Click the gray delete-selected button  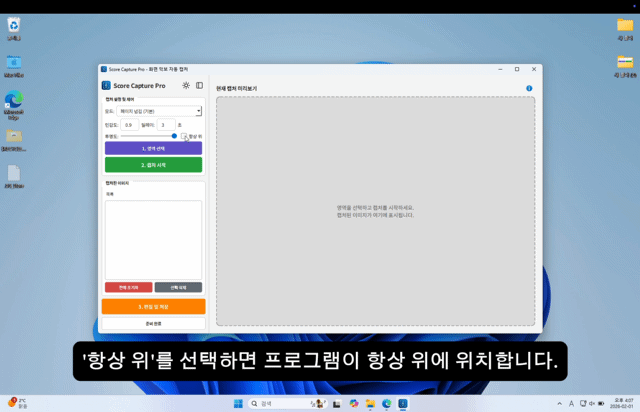pyautogui.click(x=178, y=287)
